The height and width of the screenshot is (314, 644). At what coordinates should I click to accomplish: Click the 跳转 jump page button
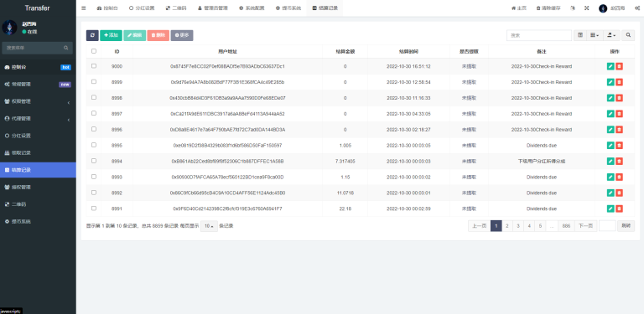(626, 226)
